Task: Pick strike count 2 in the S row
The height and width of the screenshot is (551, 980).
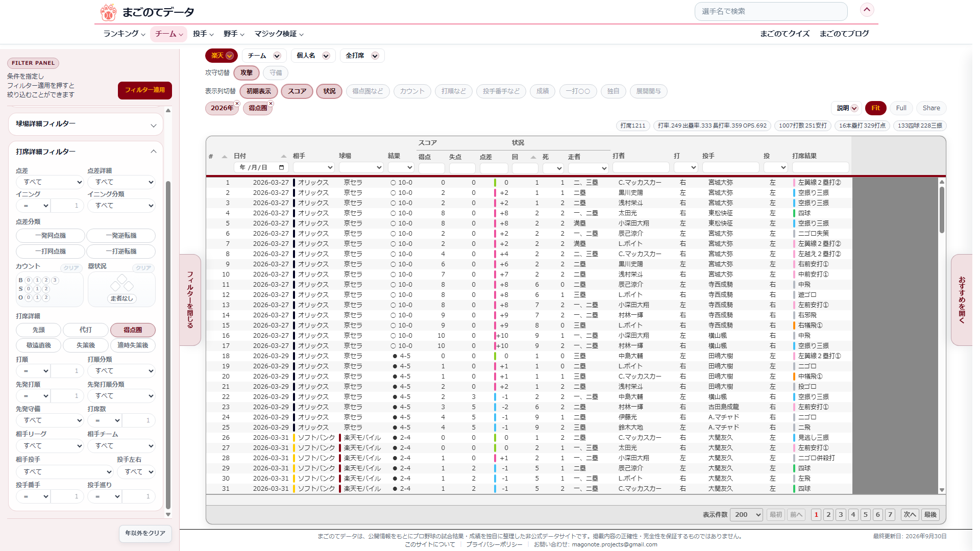Action: 46,289
